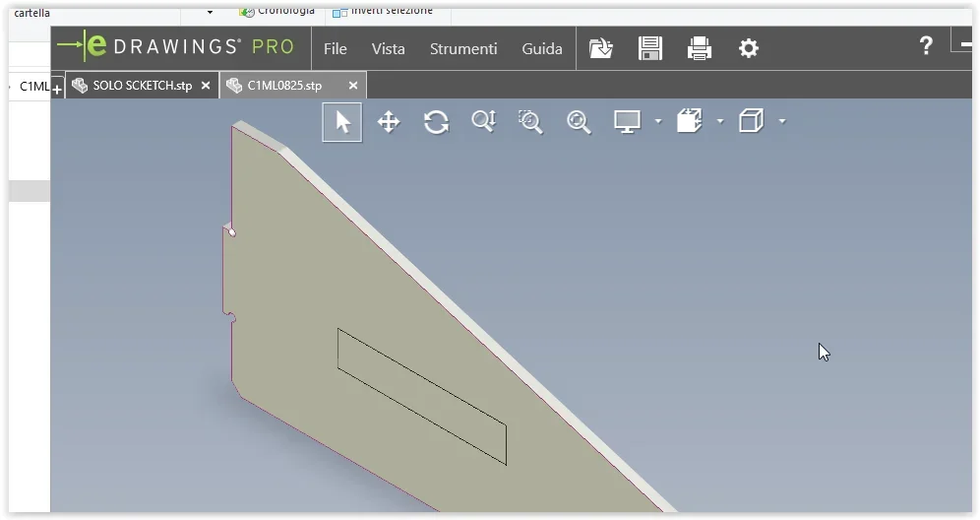Screen dimensions: 980x520
Task: Open the Options gear icon
Action: (749, 48)
